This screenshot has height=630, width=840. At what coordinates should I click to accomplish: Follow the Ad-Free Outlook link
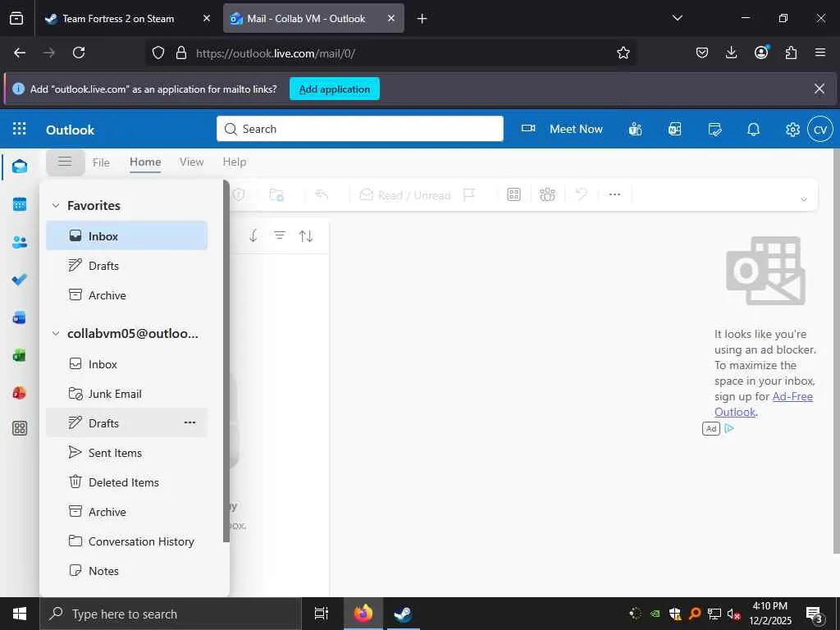(764, 404)
